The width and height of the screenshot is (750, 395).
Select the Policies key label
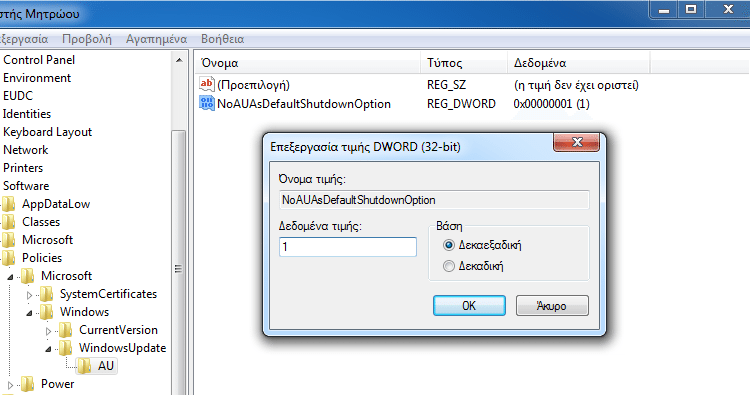point(42,258)
